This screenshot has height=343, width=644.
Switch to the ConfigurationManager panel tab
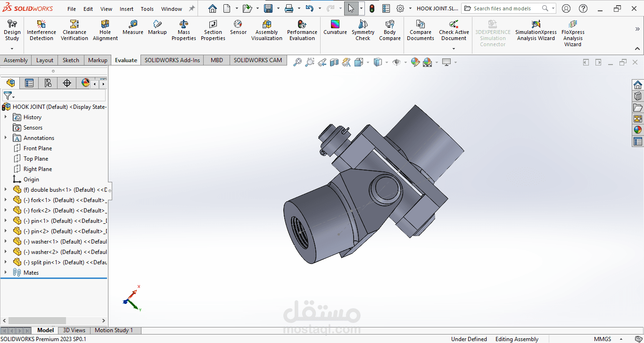coord(48,83)
